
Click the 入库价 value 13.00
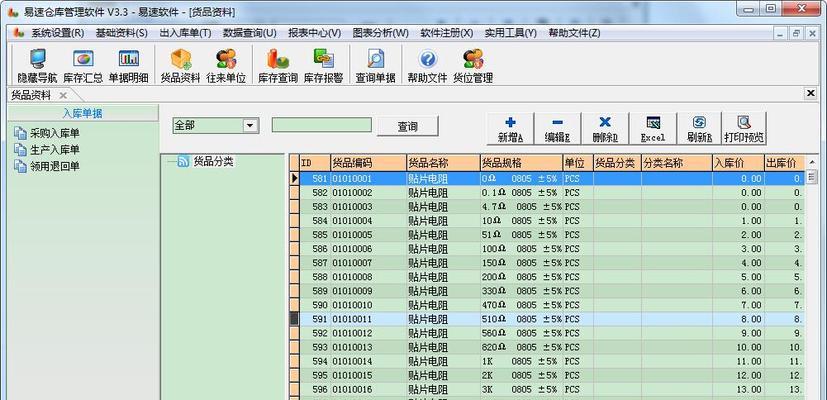[x=738, y=389]
